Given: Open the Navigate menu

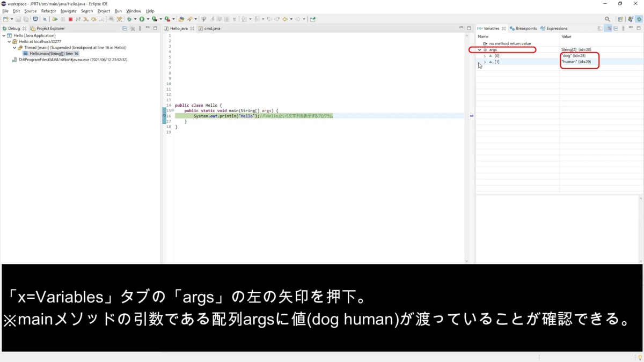Looking at the screenshot, I should 68,11.
